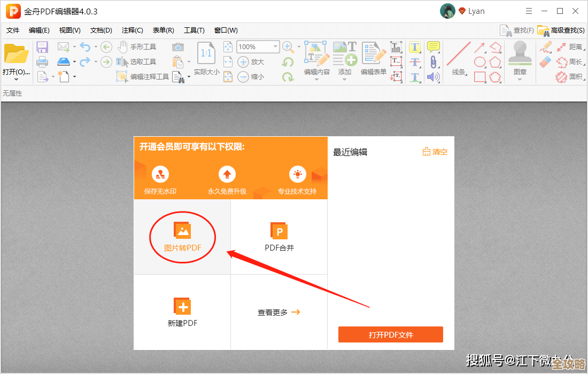Open the 工具(T) menu
Image resolution: width=588 pixels, height=374 pixels.
195,30
